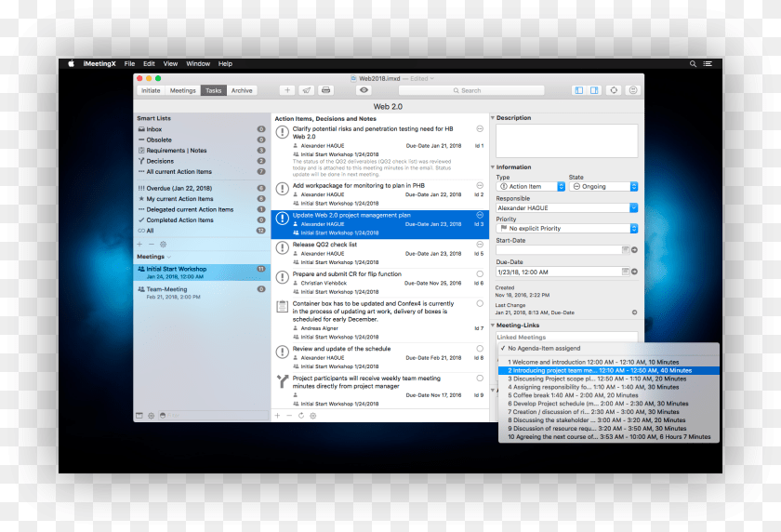Click the smart lists gear icon
Viewport: 781px width, 532px height.
163,244
